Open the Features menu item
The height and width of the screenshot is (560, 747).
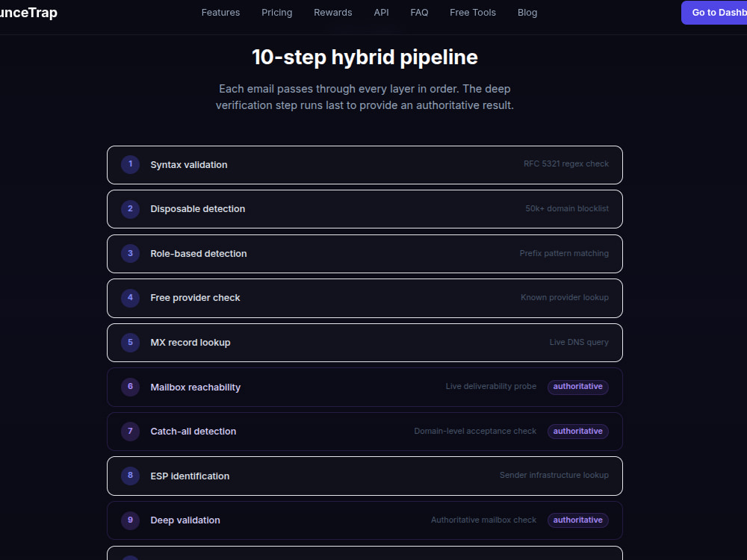point(220,13)
